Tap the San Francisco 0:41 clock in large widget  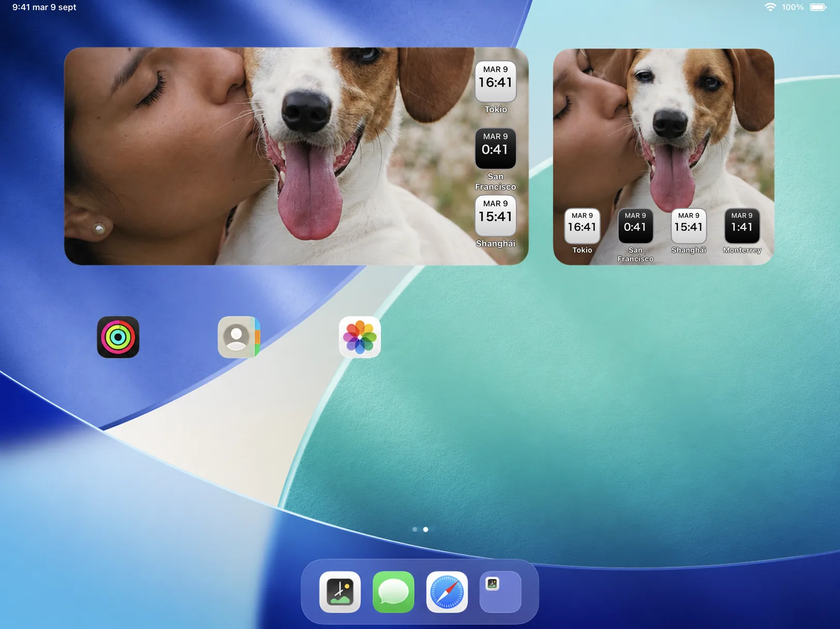pyautogui.click(x=496, y=148)
